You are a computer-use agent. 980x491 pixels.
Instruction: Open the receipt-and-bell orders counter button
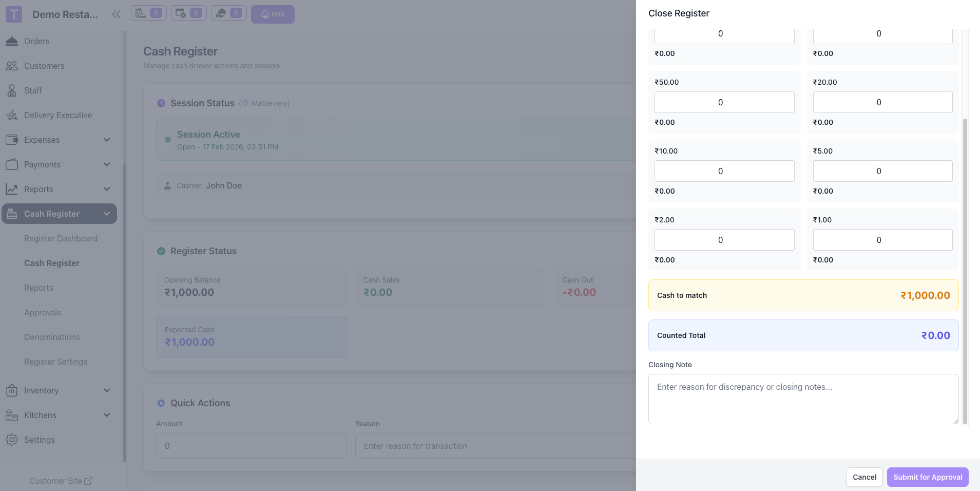pos(149,13)
